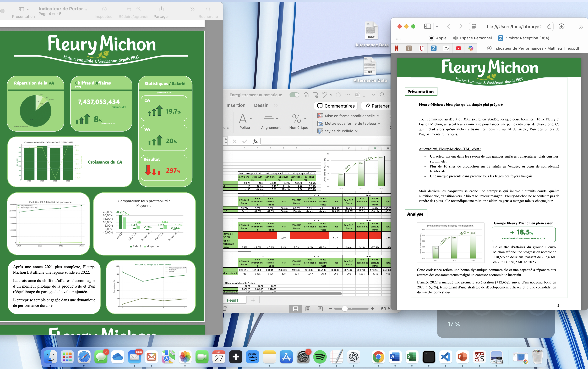The width and height of the screenshot is (588, 369).
Task: Click the Partager share icon in Preview
Action: click(161, 9)
